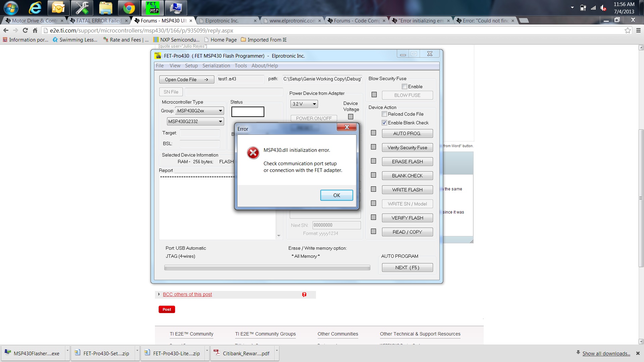
Task: Click the programming progress bar
Action: coord(267,267)
